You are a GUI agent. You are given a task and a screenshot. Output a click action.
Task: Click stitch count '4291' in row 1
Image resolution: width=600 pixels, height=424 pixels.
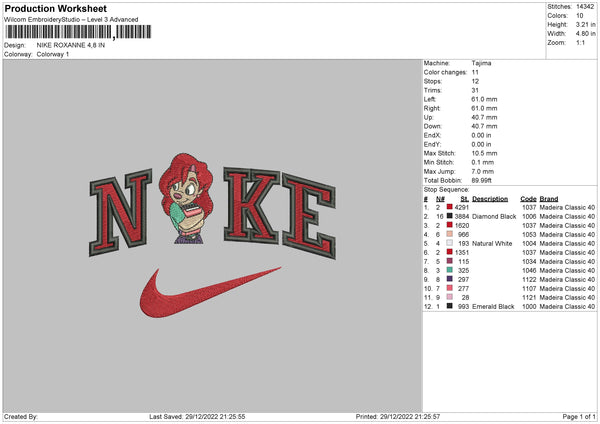(462, 207)
